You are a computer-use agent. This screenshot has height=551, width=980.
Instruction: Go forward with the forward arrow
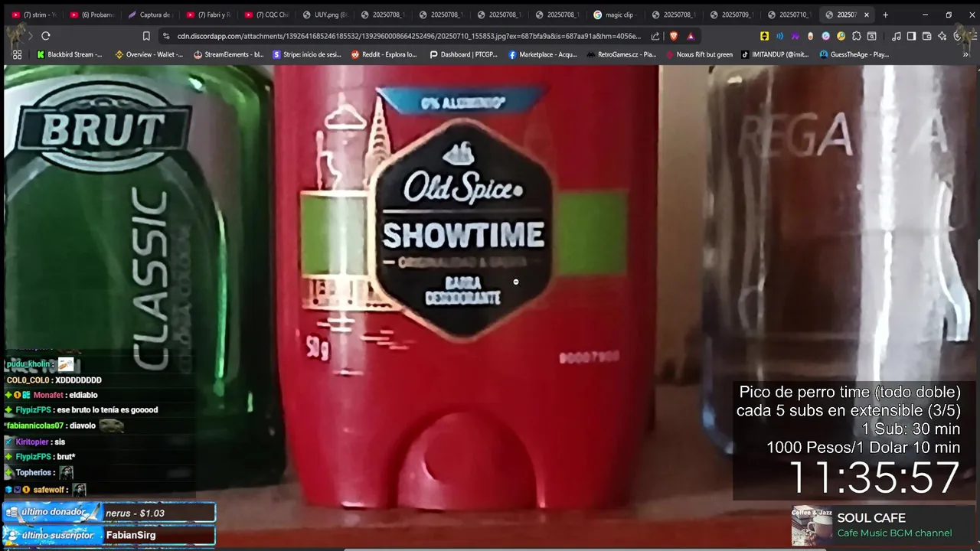[x=30, y=36]
